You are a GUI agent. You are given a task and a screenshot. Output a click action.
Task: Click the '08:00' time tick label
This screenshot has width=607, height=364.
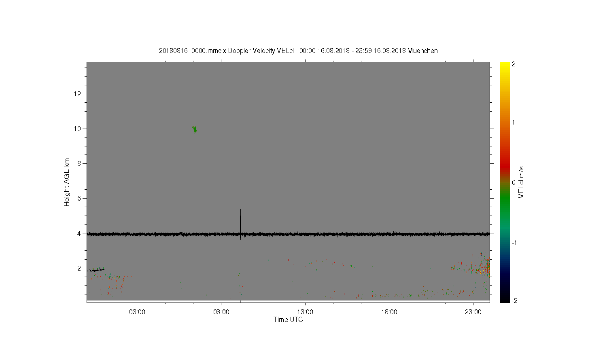point(221,312)
